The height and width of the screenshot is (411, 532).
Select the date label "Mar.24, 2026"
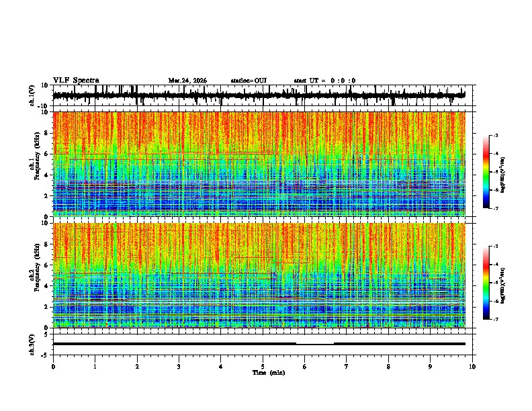[x=187, y=81]
